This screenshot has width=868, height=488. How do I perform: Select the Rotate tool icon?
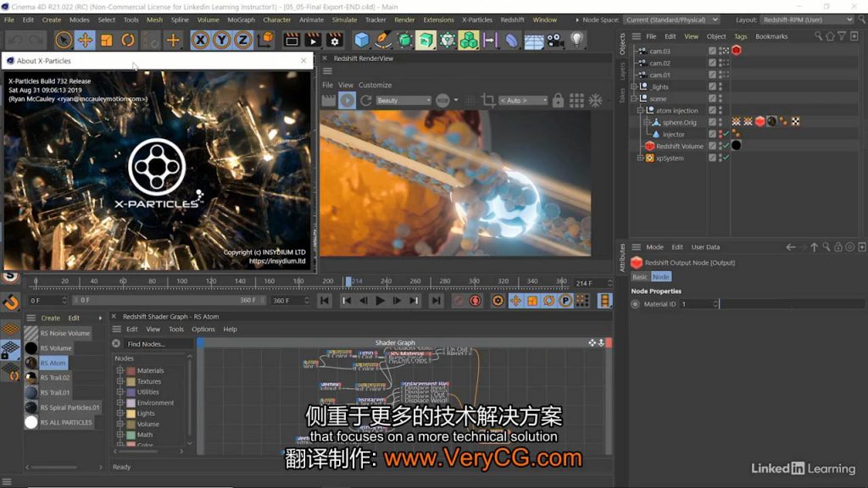pyautogui.click(x=128, y=40)
